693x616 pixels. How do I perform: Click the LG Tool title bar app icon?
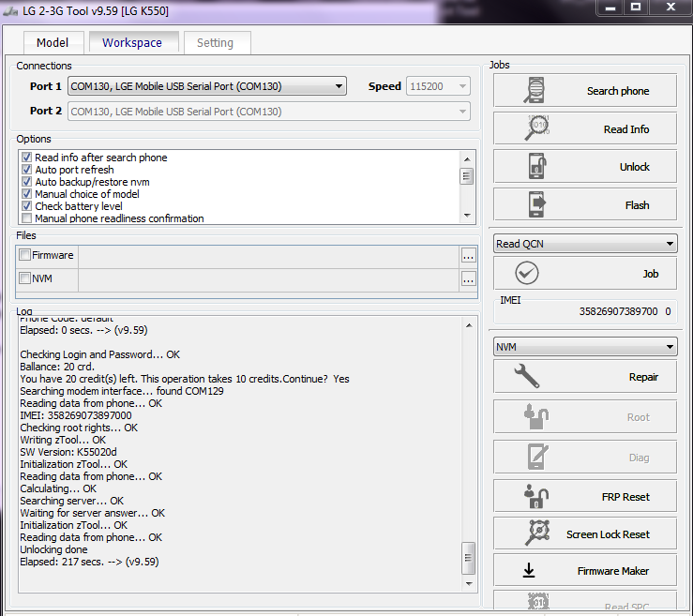10,11
